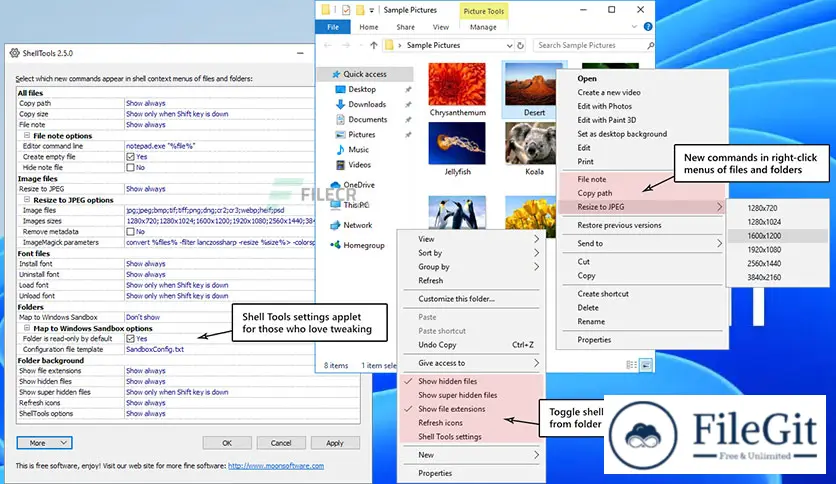Click the OK button
The height and width of the screenshot is (484, 836).
click(x=227, y=443)
